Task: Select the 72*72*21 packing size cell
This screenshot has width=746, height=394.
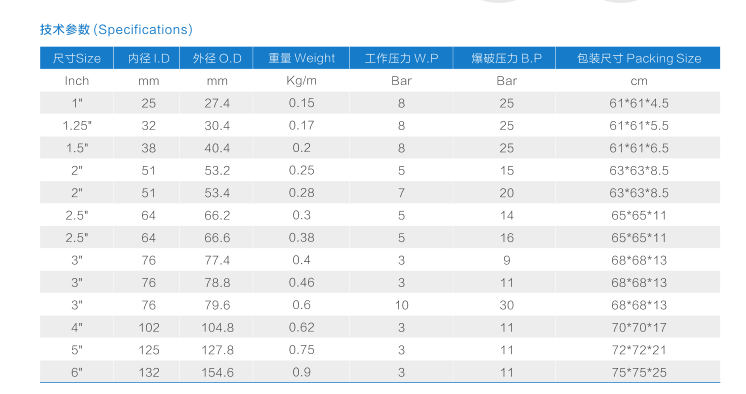Action: (x=638, y=350)
